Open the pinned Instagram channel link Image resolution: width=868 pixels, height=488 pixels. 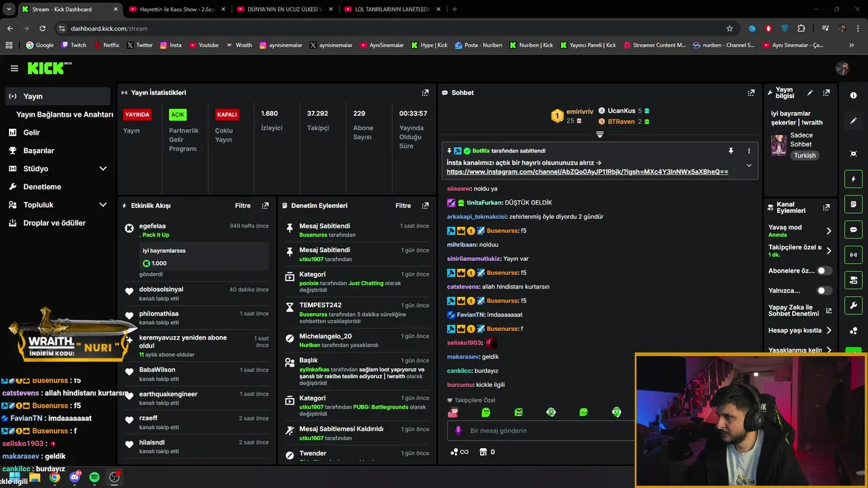tap(587, 172)
